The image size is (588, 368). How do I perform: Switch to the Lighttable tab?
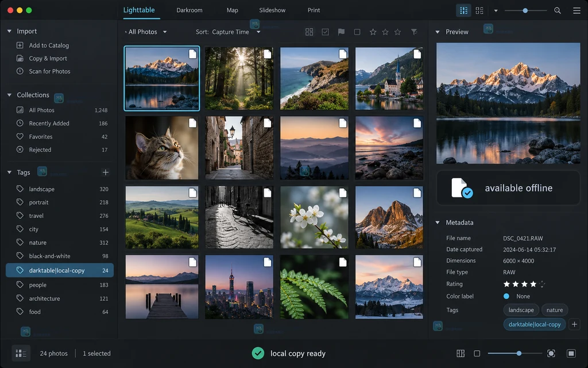tap(139, 10)
